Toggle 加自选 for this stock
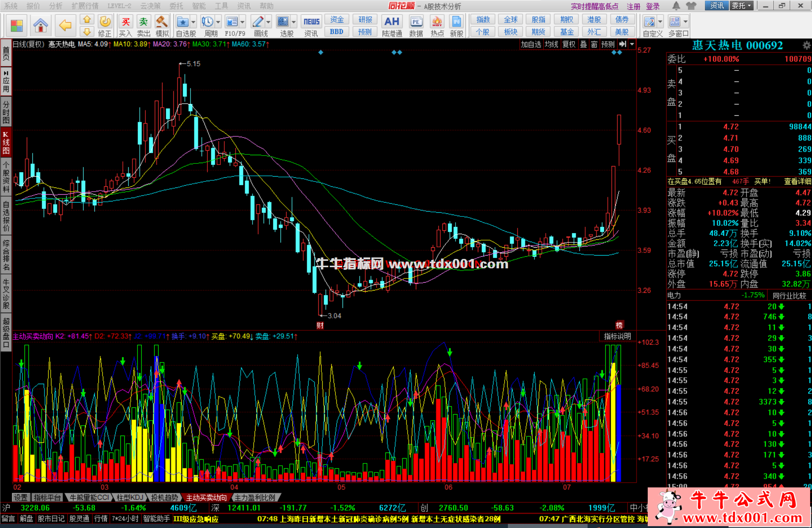 (531, 44)
